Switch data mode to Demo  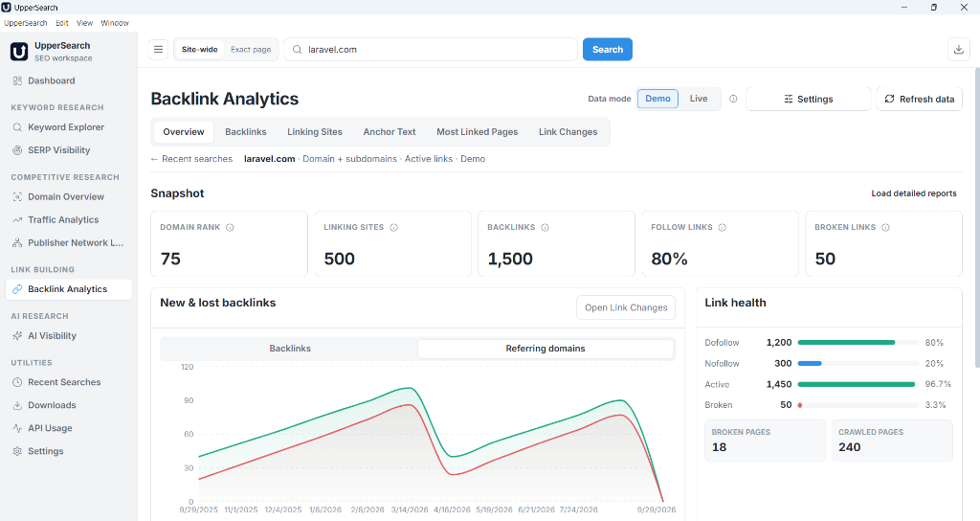click(657, 99)
